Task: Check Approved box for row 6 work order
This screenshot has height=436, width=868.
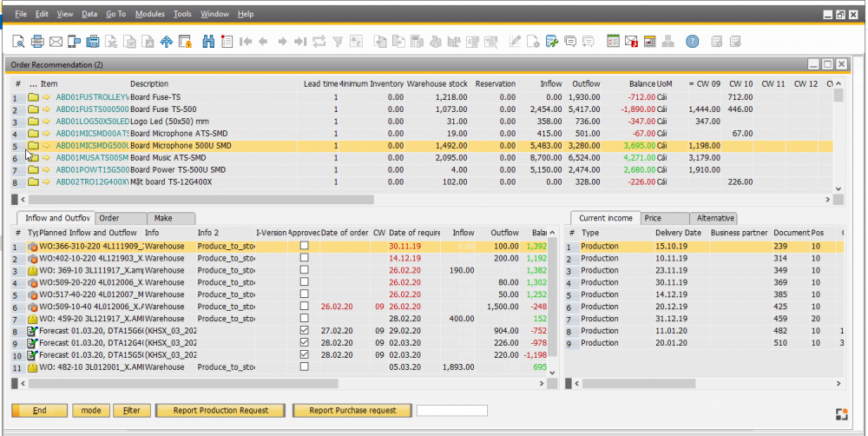Action: click(x=304, y=307)
